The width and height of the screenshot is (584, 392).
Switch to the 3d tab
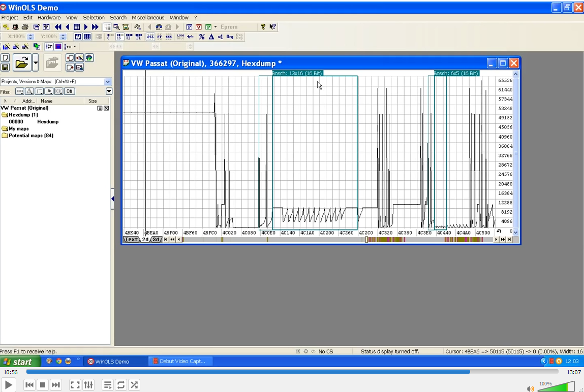tap(156, 240)
